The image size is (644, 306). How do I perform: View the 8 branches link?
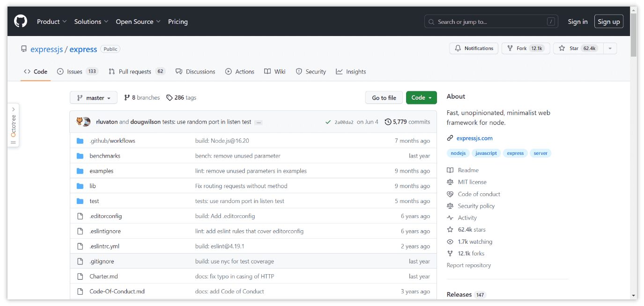pyautogui.click(x=142, y=97)
